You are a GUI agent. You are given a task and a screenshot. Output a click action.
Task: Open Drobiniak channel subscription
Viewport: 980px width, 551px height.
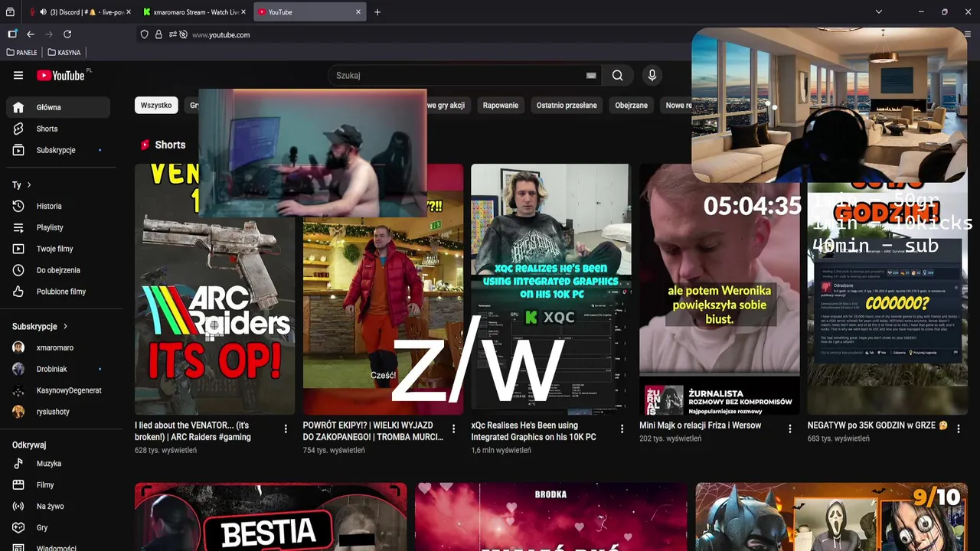pyautogui.click(x=58, y=369)
